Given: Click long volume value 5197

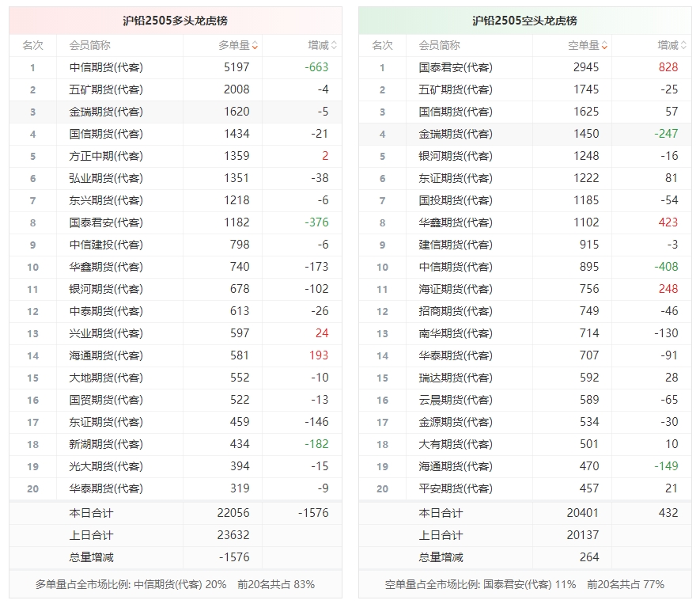Looking at the screenshot, I should [236, 67].
